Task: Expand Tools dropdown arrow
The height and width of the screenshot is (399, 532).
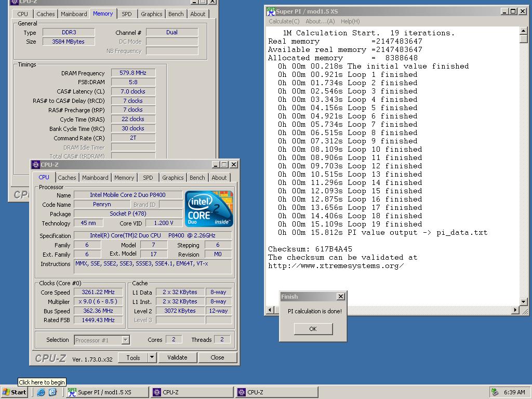Action: click(152, 357)
